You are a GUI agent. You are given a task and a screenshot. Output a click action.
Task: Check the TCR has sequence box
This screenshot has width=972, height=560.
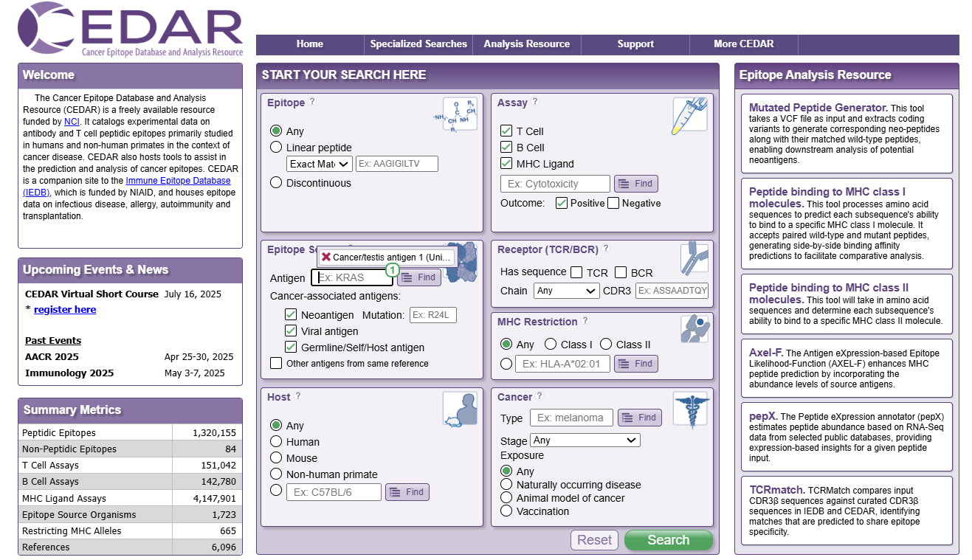pos(576,272)
